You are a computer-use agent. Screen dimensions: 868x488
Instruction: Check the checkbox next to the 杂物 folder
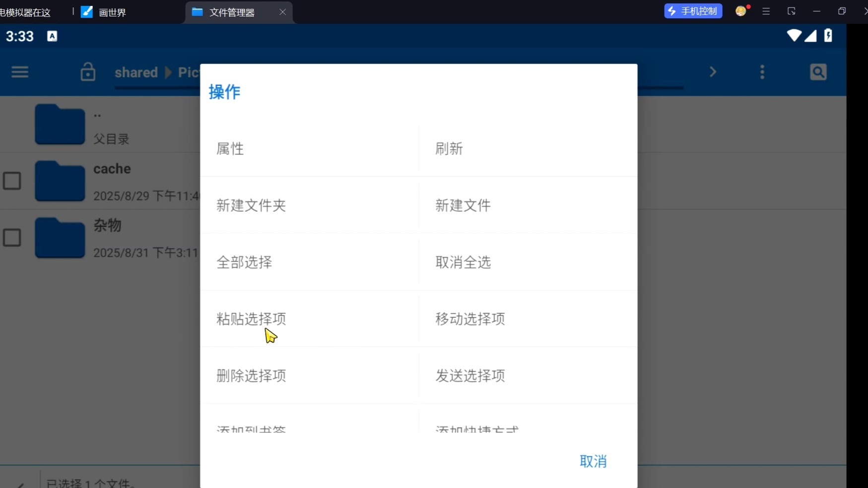click(12, 237)
